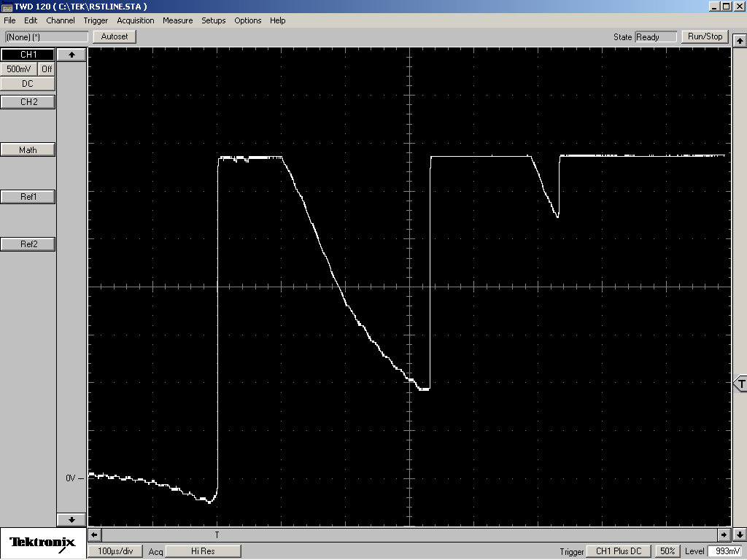Select the CH2 channel button
This screenshot has width=747, height=560.
[28, 102]
